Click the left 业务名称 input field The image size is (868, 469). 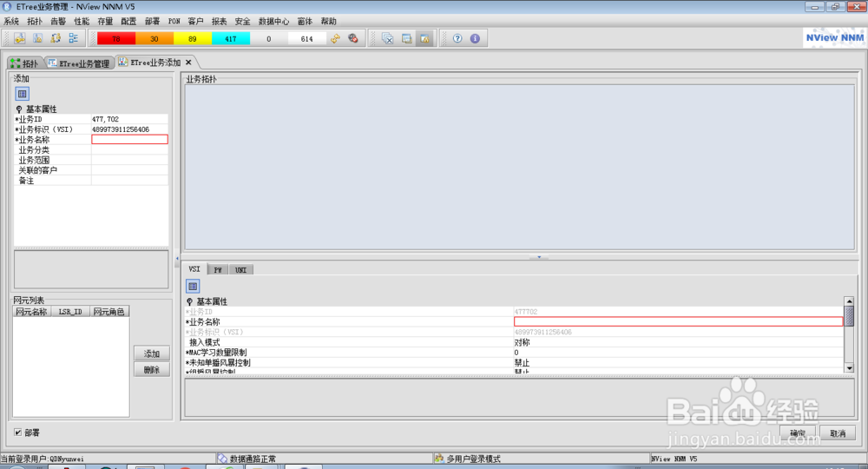click(129, 140)
